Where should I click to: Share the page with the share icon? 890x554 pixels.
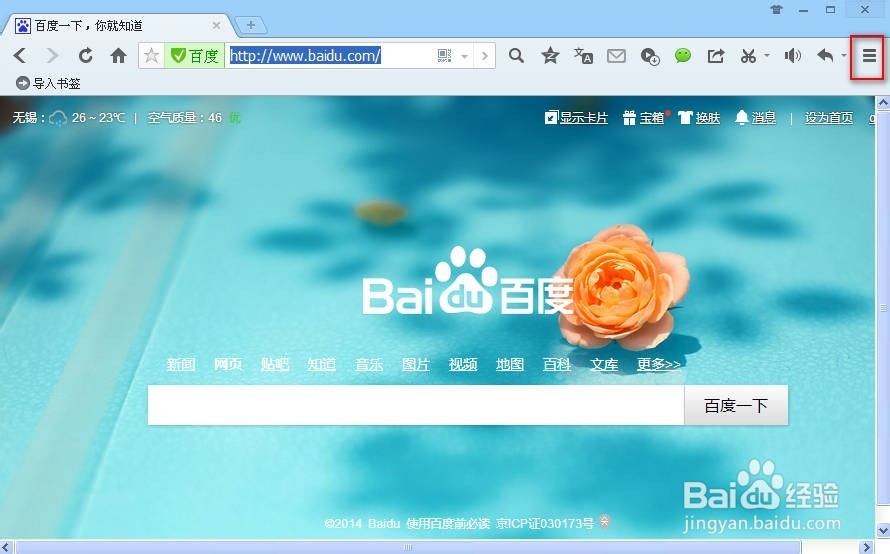pyautogui.click(x=716, y=56)
